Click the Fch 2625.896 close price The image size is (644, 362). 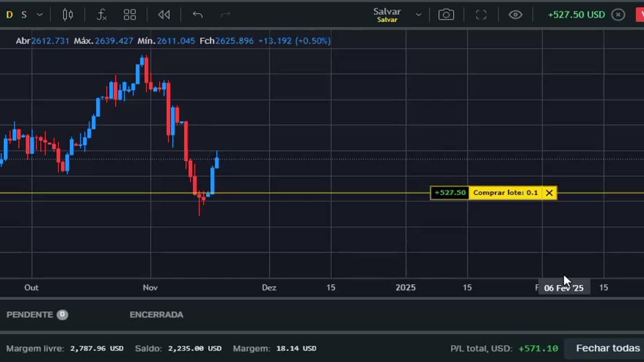(226, 41)
